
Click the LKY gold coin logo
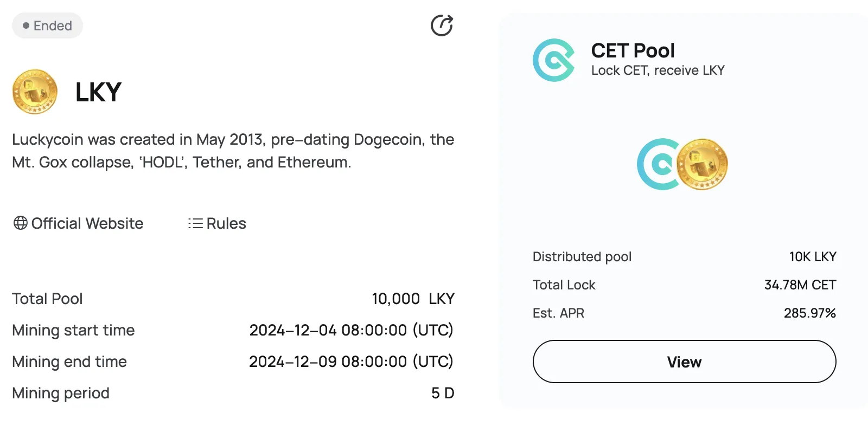click(35, 92)
